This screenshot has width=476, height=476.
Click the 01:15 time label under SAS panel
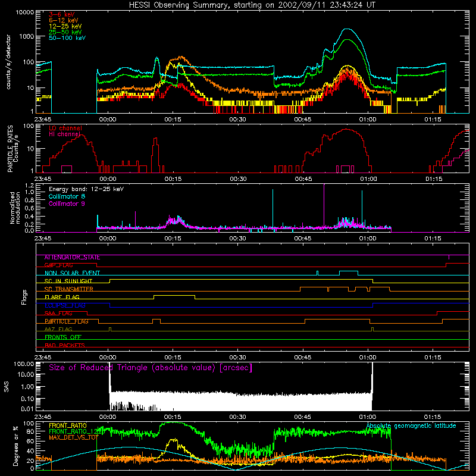[x=433, y=417]
